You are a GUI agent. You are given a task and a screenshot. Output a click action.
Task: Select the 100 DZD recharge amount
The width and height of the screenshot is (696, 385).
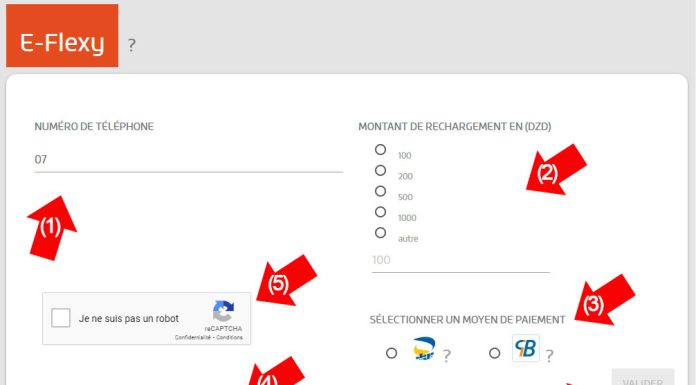[x=380, y=150]
